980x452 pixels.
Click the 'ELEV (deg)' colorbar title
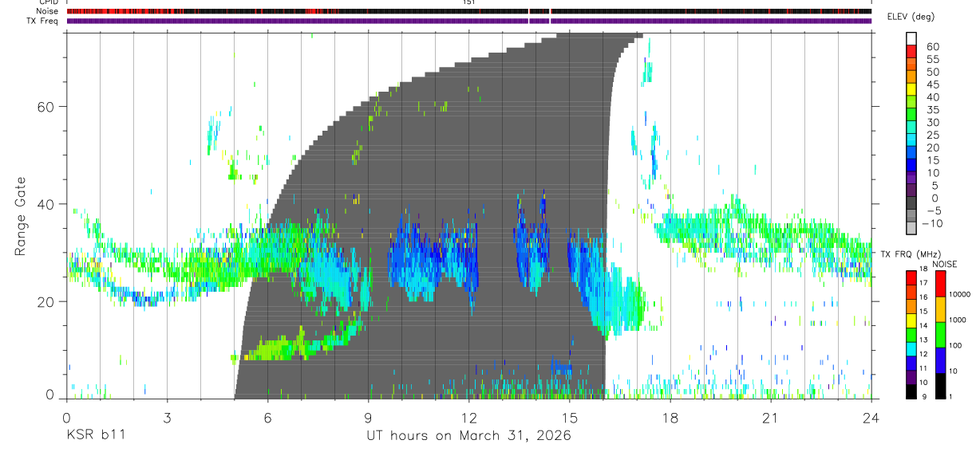point(911,17)
